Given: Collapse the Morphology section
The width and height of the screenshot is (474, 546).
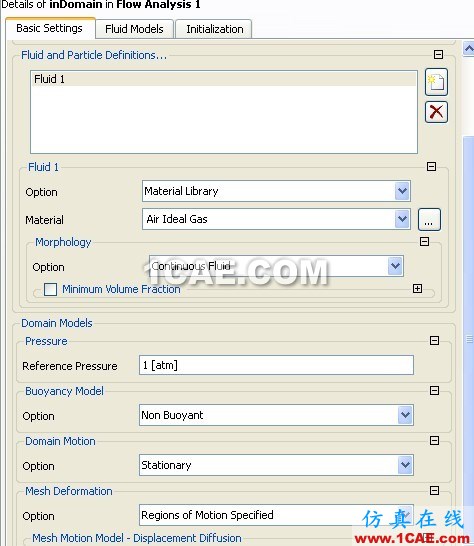Looking at the screenshot, I should tap(425, 241).
